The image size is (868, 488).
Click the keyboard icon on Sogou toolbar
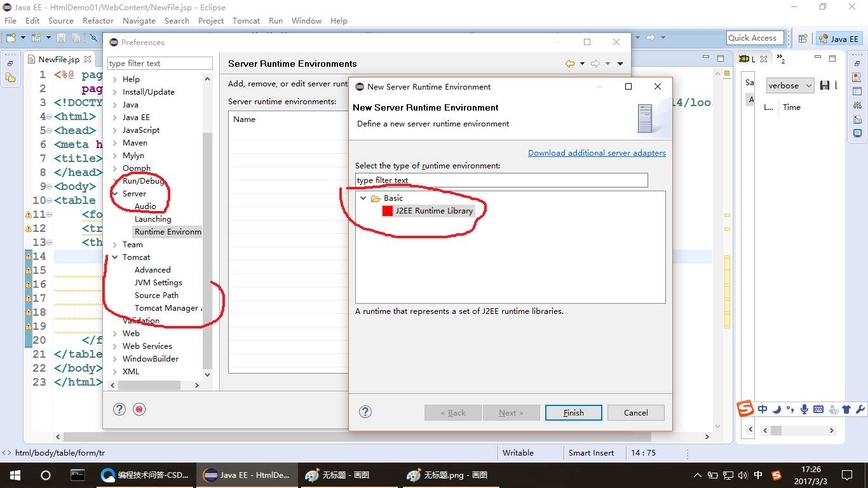818,409
